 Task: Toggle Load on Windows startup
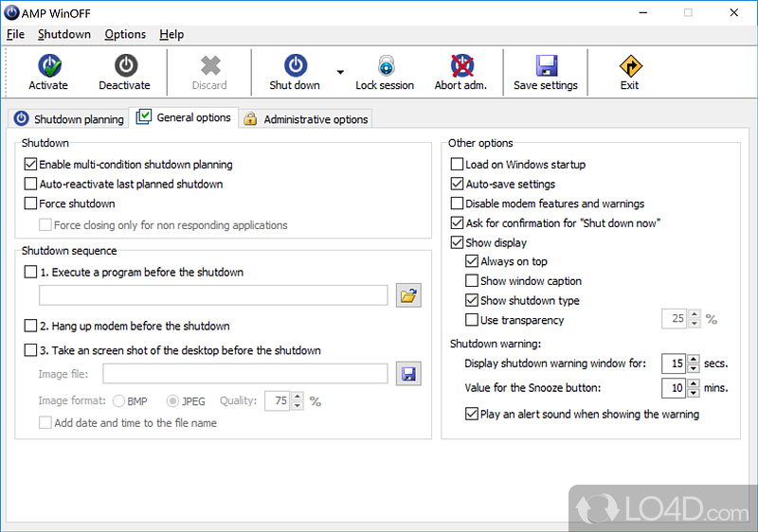[x=458, y=164]
